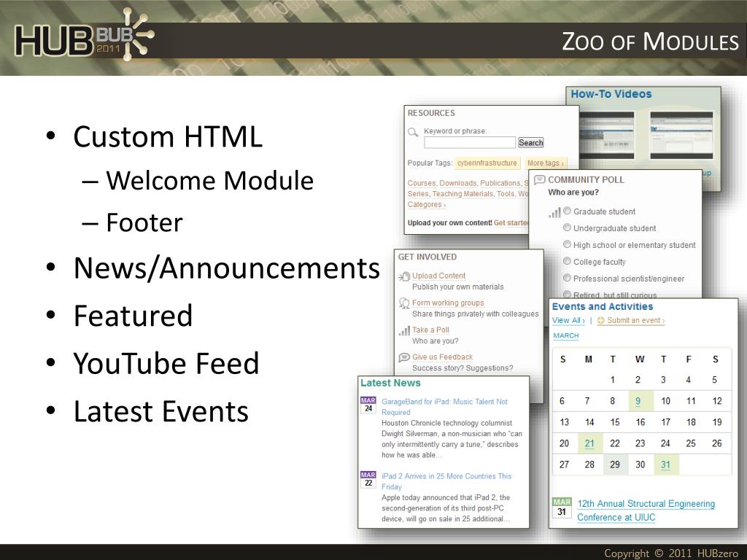Click the poll results bars icon
Screen dimensions: 747x560
pyautogui.click(x=554, y=212)
